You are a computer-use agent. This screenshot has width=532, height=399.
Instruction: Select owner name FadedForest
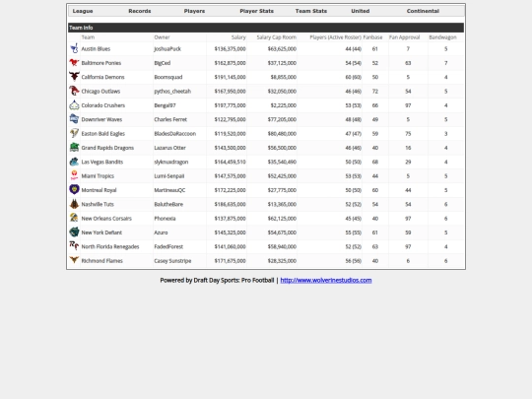tap(168, 246)
